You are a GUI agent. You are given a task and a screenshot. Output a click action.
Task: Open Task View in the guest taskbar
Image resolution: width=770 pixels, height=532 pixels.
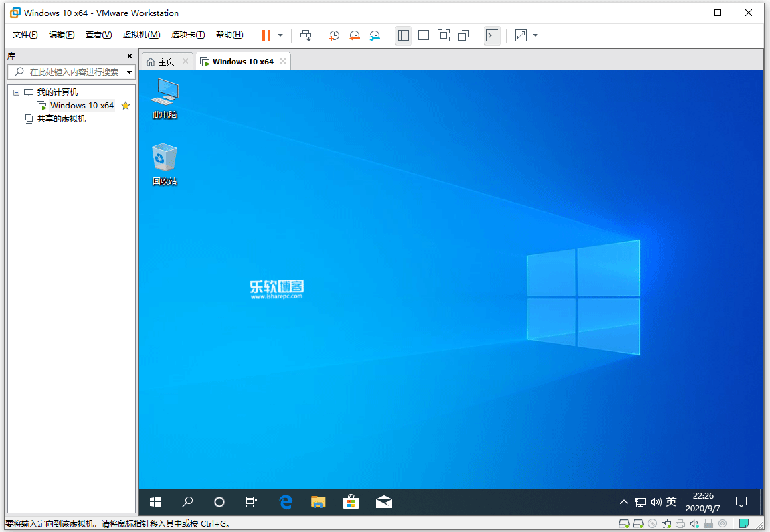pos(252,501)
